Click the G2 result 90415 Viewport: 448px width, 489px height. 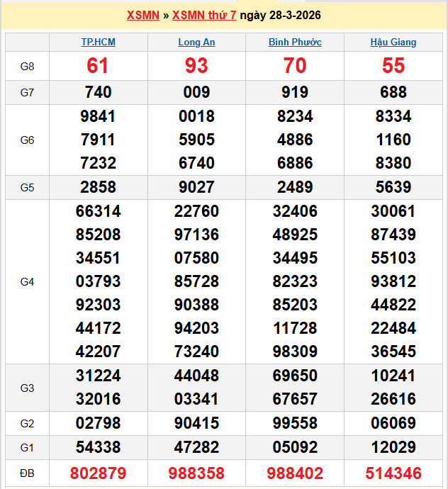(196, 423)
